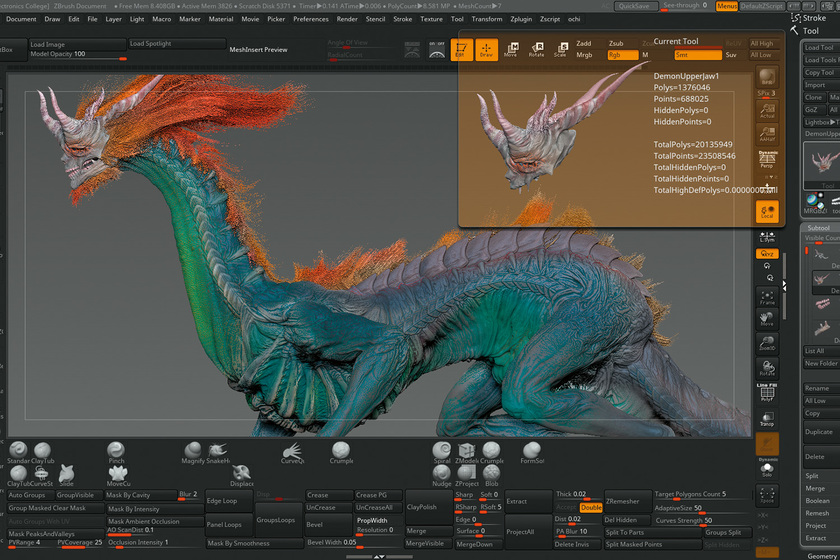Click the ZRemesher button
This screenshot has width=840, height=560.
621,501
